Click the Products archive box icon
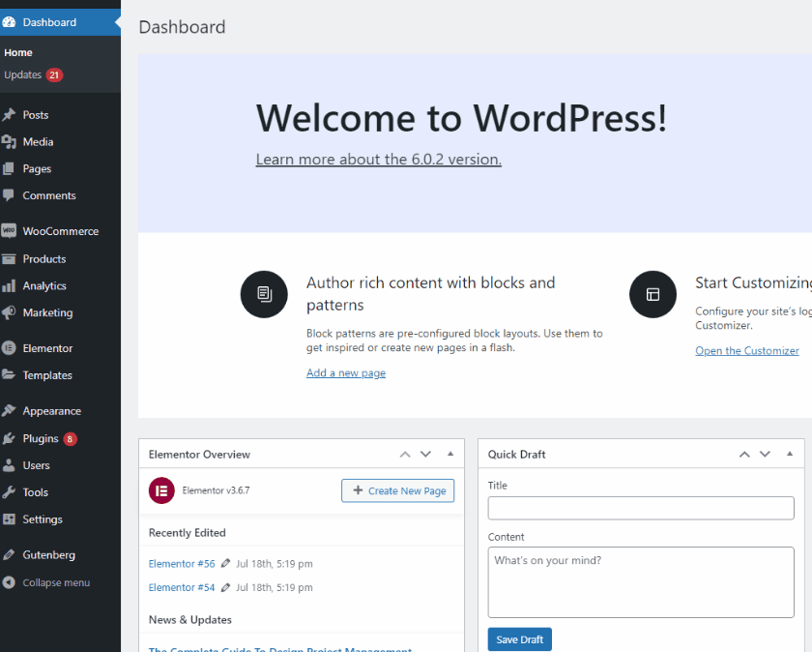This screenshot has height=652, width=812. click(x=9, y=258)
